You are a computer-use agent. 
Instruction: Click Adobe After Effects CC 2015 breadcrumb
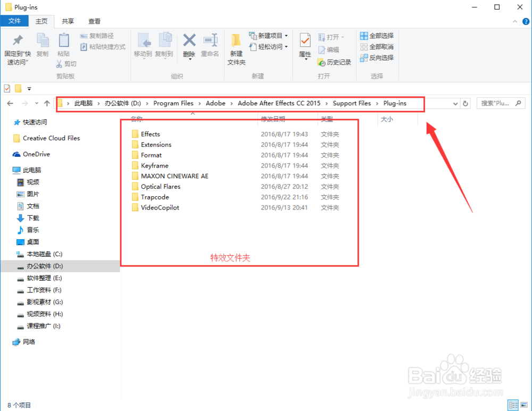pyautogui.click(x=279, y=104)
